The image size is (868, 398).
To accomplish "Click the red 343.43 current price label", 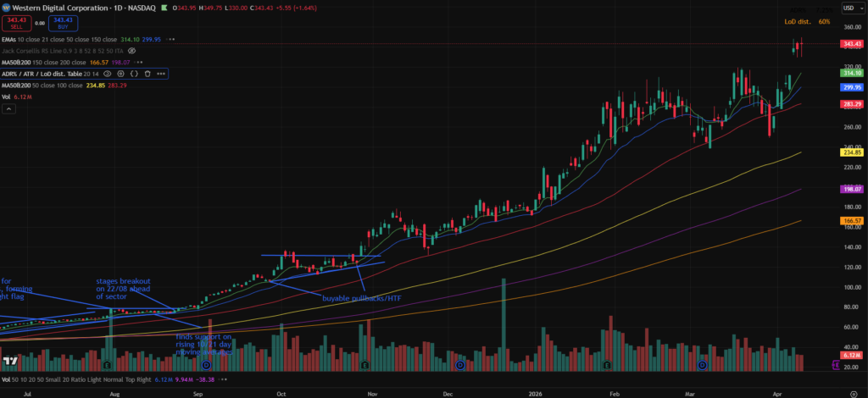I will point(851,44).
